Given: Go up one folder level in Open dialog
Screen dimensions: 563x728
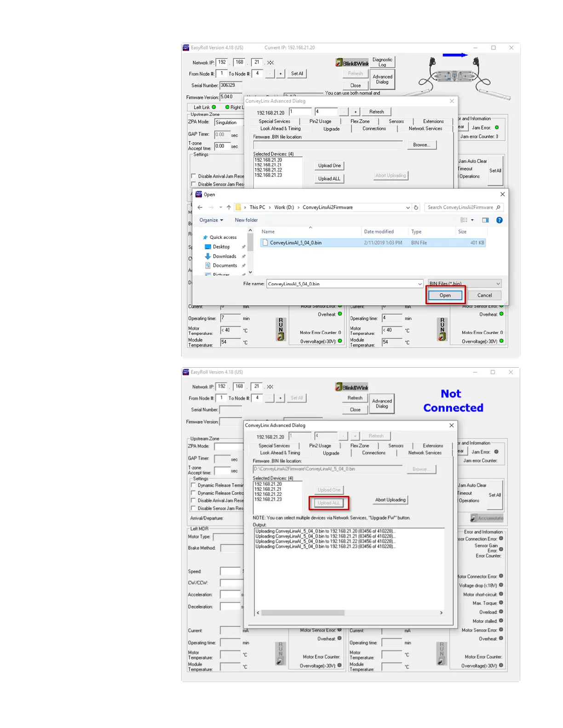Looking at the screenshot, I should [x=229, y=207].
